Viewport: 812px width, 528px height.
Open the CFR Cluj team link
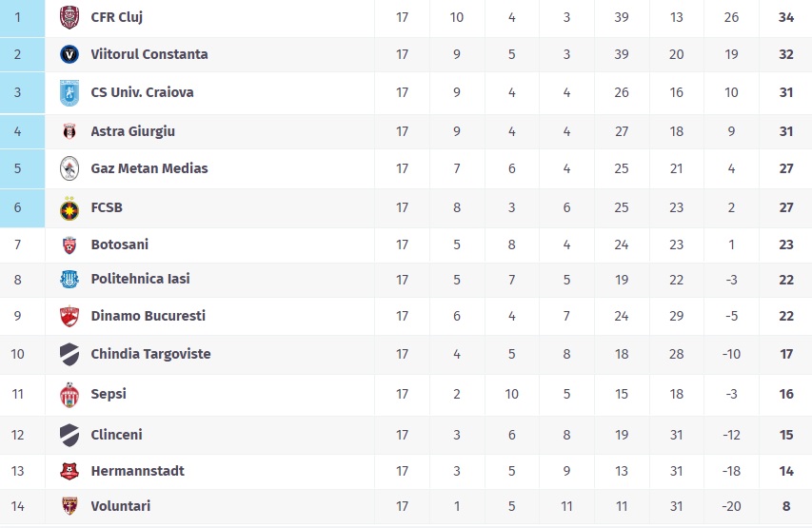click(x=116, y=17)
